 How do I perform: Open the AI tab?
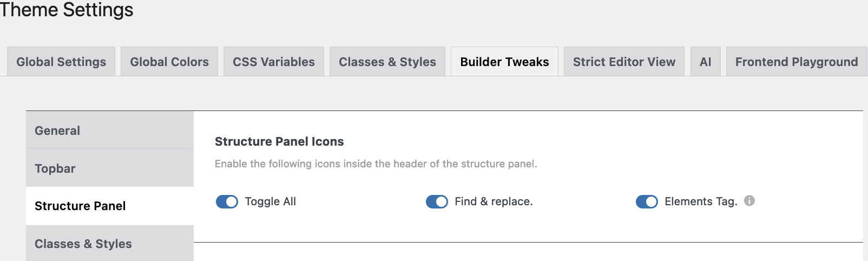[x=705, y=61]
